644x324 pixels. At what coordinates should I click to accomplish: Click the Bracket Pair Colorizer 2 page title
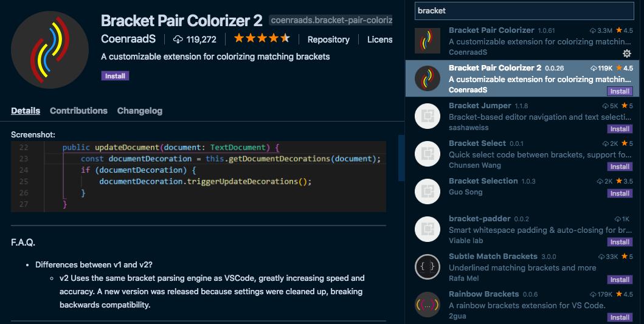(x=182, y=20)
